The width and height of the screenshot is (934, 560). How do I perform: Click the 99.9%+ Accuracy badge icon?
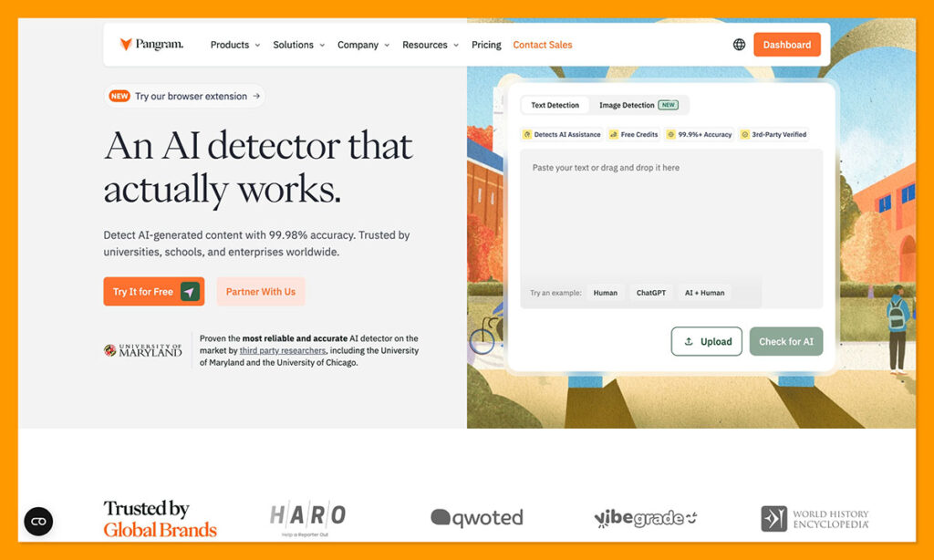coord(670,135)
